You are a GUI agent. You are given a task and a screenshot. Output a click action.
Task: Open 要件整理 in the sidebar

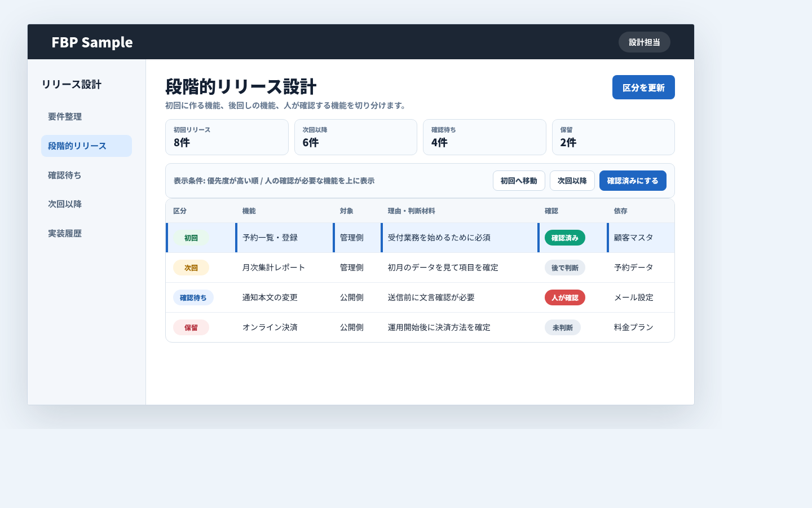point(86,117)
